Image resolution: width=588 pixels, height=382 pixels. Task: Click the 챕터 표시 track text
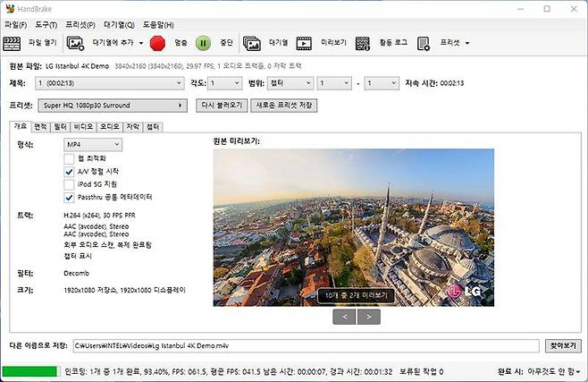point(78,256)
